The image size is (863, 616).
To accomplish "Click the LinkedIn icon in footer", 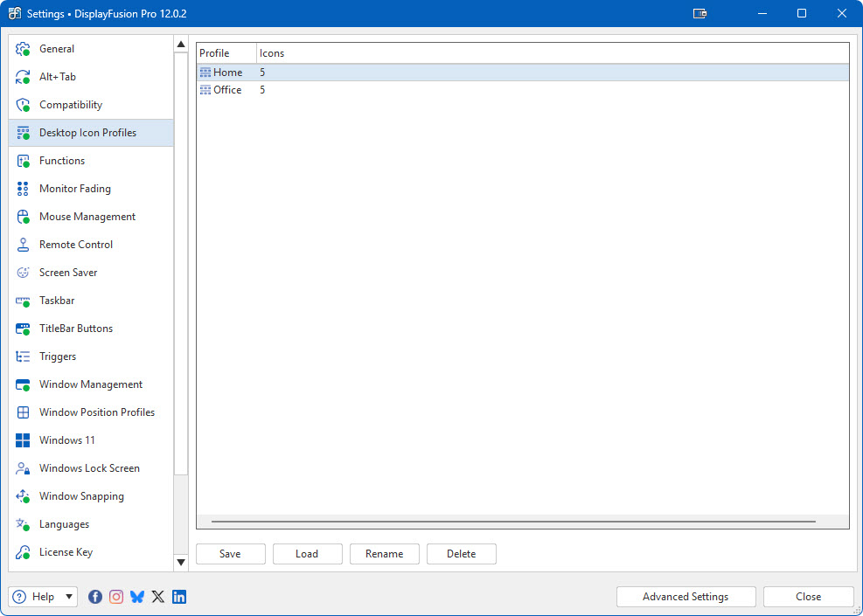I will click(x=179, y=597).
